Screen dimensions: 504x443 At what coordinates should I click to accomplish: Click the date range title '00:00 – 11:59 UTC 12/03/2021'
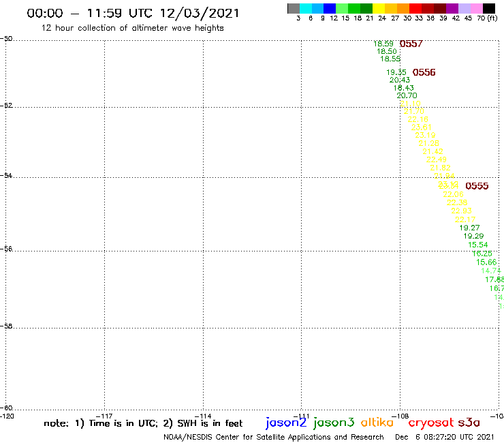[133, 13]
